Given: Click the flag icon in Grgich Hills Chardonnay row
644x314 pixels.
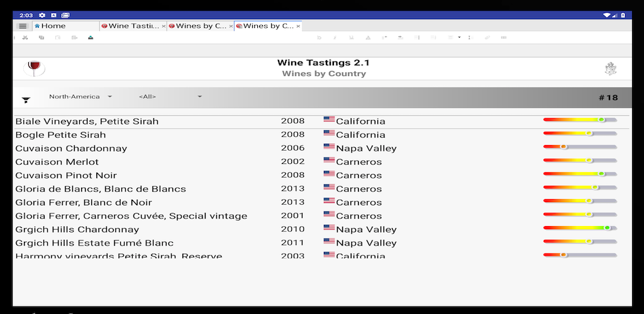Looking at the screenshot, I should coord(329,227).
